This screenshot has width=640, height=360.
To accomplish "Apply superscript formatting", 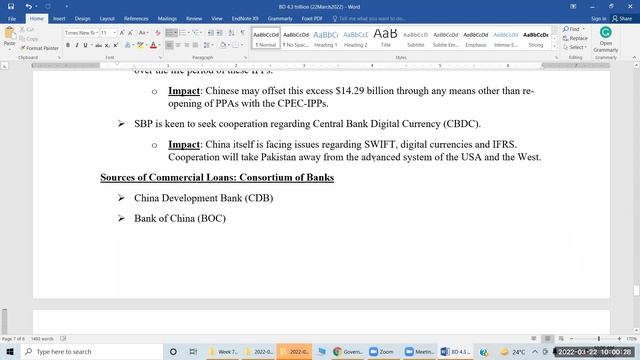I will [116, 45].
